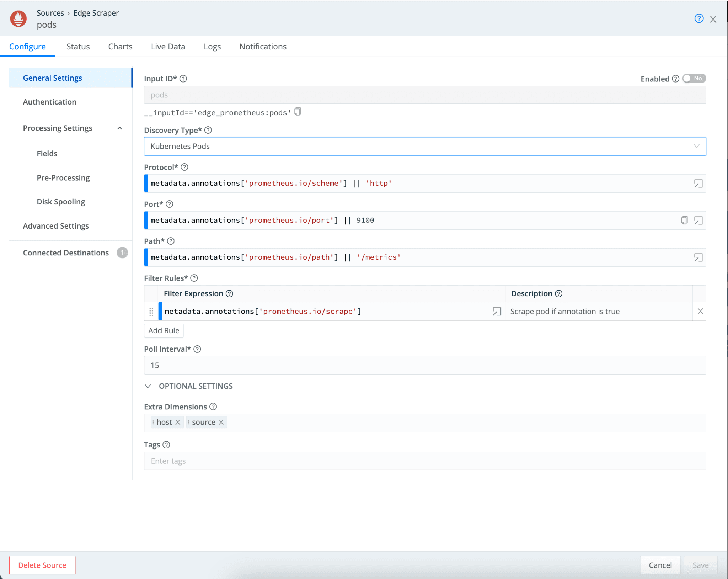The image size is (728, 579).
Task: Remove the source dimension tag
Action: point(221,422)
